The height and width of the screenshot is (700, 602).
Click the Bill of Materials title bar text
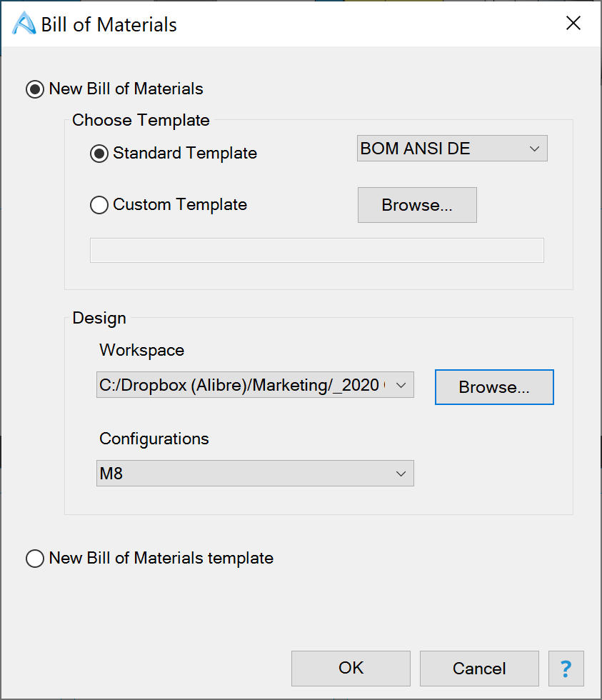click(x=109, y=24)
